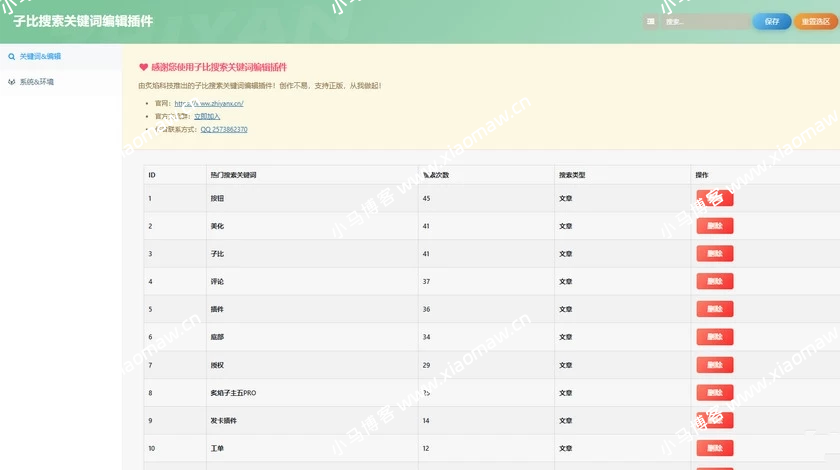Viewport: 840px width, 470px height.
Task: Click the magnifier icon in the sidebar
Action: tap(11, 57)
